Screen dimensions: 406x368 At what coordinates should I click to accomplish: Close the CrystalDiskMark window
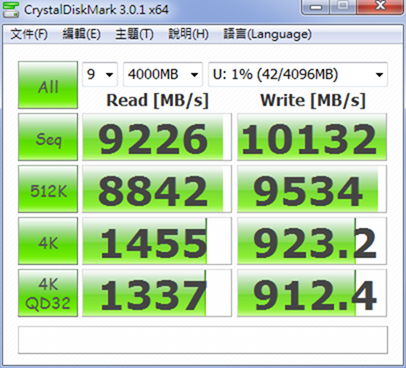[380, 6]
